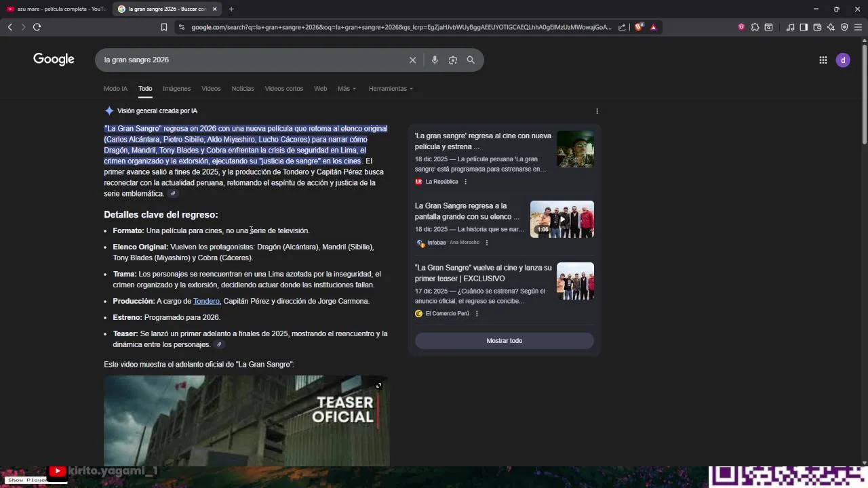Open the Tondero link
Viewport: 868px width, 488px height.
pyautogui.click(x=206, y=302)
